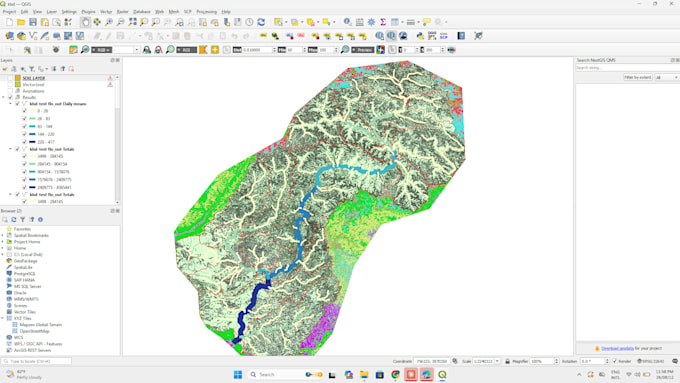Collapse the first Totals layer legend
Screen dimensions: 680x383
point(10,149)
